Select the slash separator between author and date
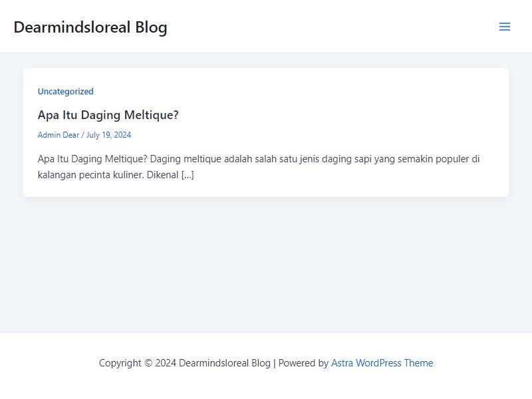The width and height of the screenshot is (532, 399). pos(82,135)
